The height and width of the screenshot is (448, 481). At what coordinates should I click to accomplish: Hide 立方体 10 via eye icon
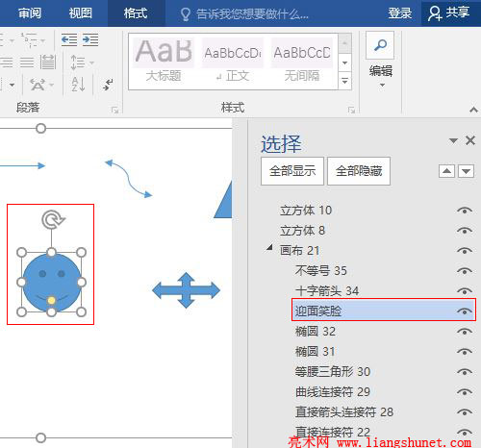465,211
